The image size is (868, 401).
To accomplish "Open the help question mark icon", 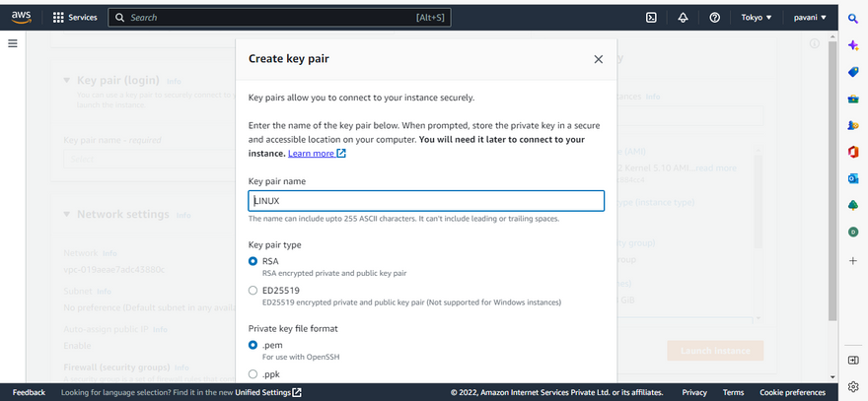I will [714, 18].
